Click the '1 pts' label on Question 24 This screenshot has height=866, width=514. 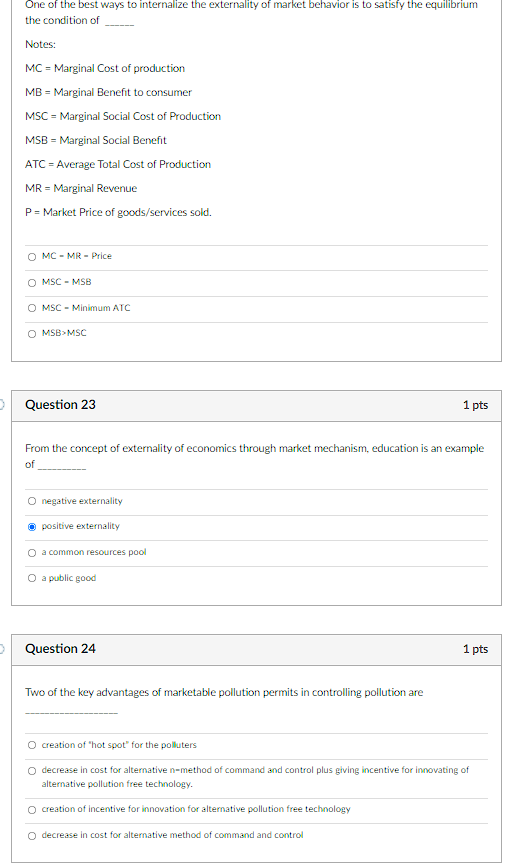click(x=475, y=649)
